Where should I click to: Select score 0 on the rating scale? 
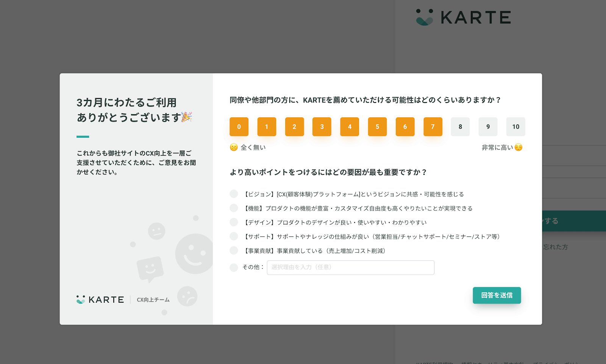(x=239, y=127)
